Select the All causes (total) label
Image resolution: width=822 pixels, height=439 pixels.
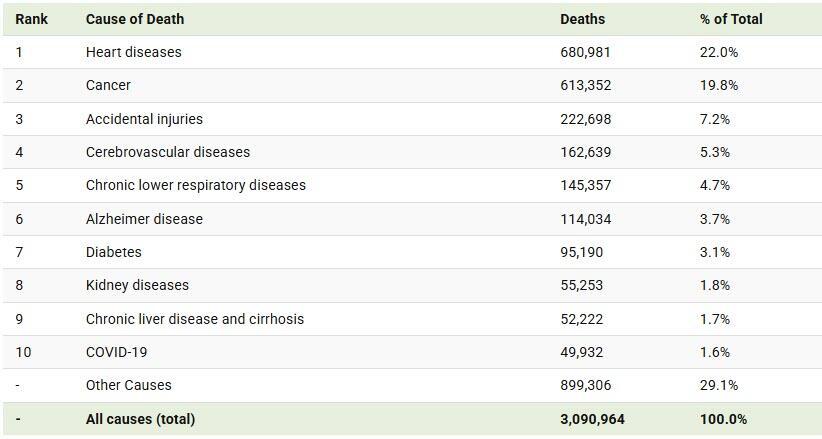(x=140, y=419)
